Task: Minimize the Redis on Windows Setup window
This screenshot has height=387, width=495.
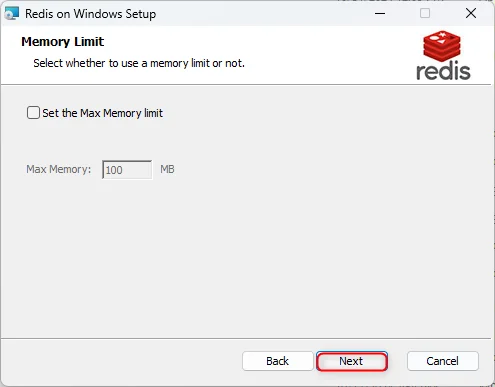Action: [380, 13]
